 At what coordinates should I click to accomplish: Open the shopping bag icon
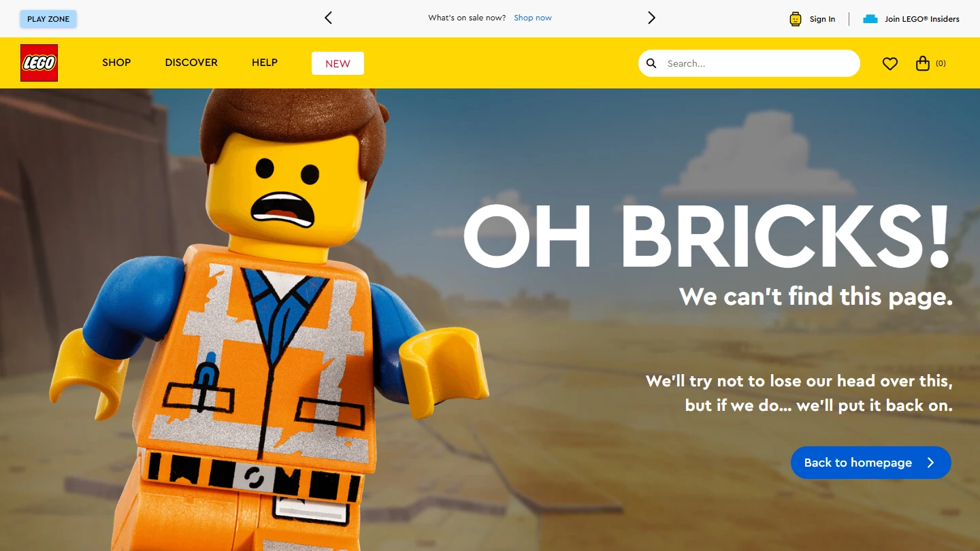[x=923, y=63]
